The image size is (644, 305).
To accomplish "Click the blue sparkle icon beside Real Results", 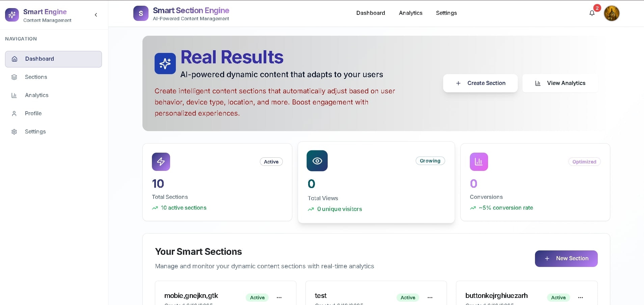I will click(x=165, y=63).
